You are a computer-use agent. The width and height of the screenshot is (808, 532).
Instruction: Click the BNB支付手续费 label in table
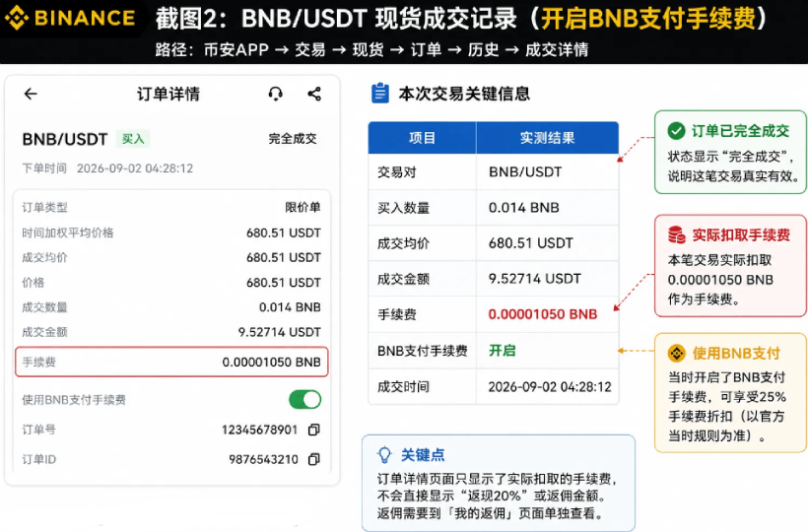423,351
